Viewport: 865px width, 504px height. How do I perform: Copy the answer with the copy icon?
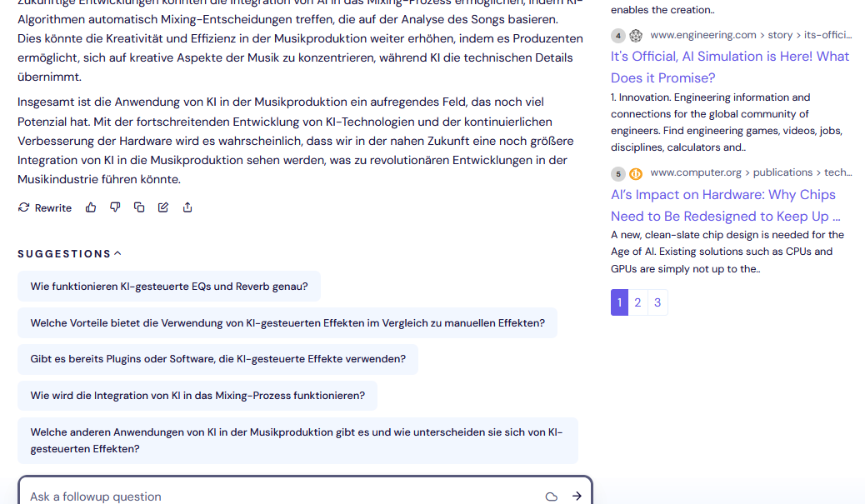pos(139,207)
